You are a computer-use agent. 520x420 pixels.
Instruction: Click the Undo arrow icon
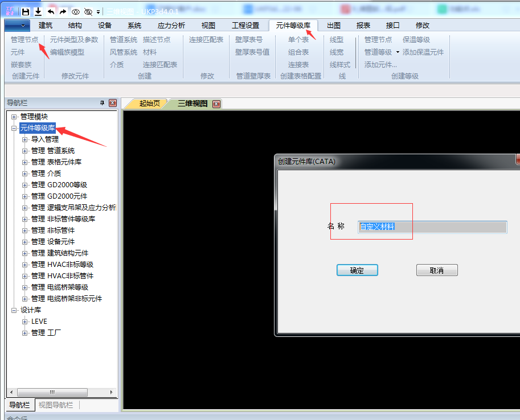pyautogui.click(x=51, y=11)
